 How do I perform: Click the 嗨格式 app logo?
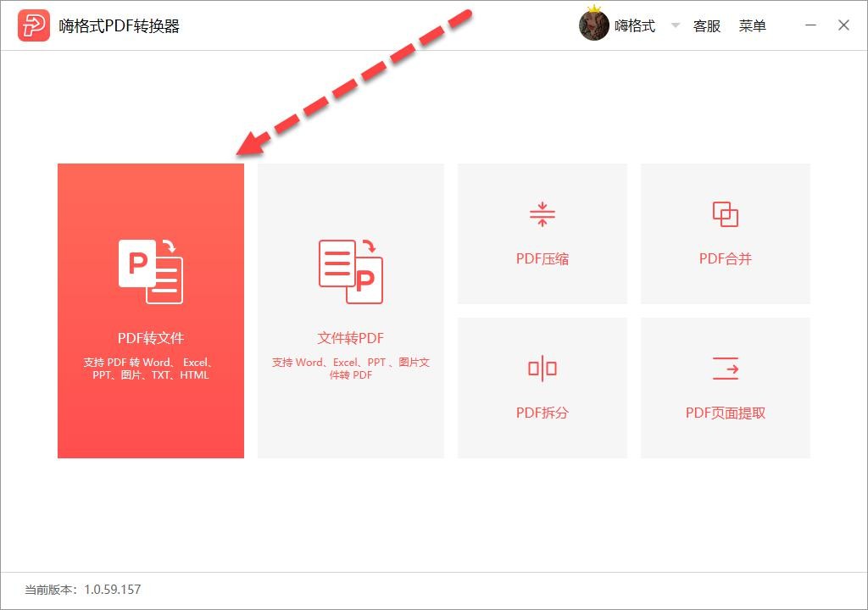coord(34,25)
